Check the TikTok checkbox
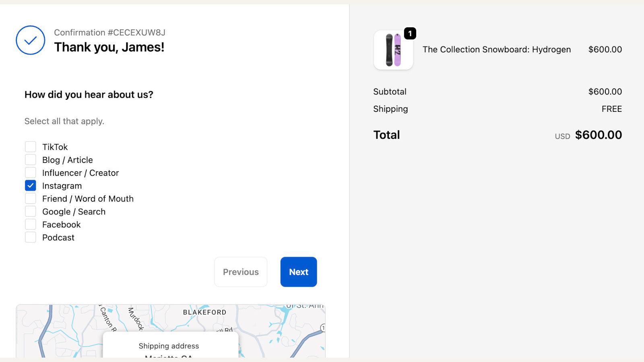The height and width of the screenshot is (362, 644). coord(31,146)
